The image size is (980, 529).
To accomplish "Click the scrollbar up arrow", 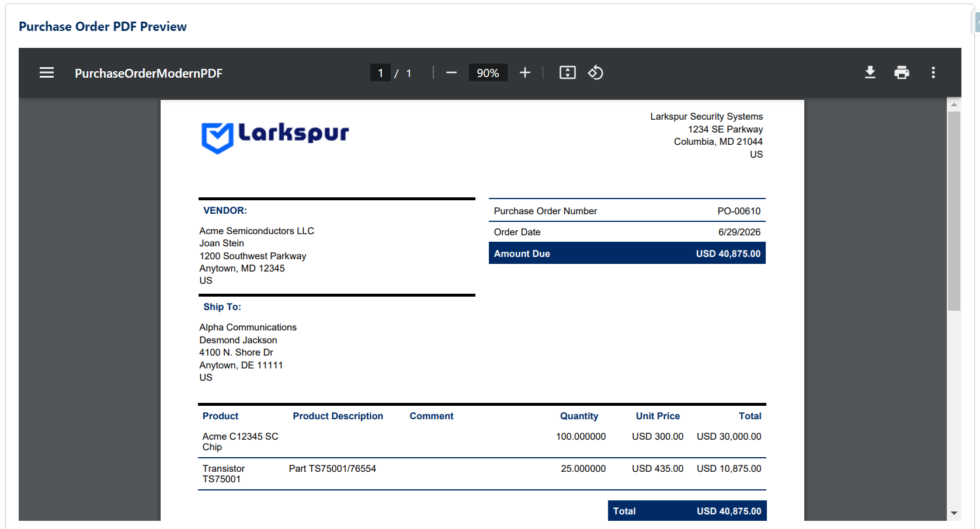I will pos(954,105).
